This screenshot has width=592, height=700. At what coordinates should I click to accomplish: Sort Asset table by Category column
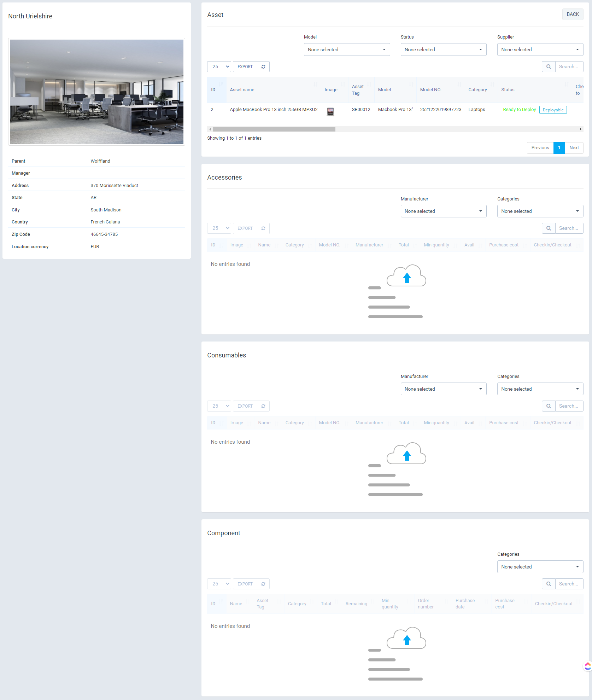pyautogui.click(x=481, y=90)
